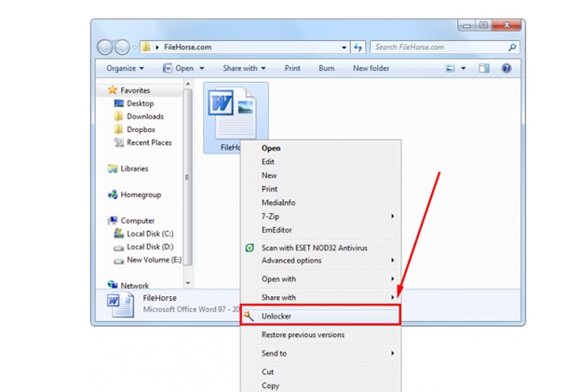Click the search magnifier icon

[x=511, y=47]
